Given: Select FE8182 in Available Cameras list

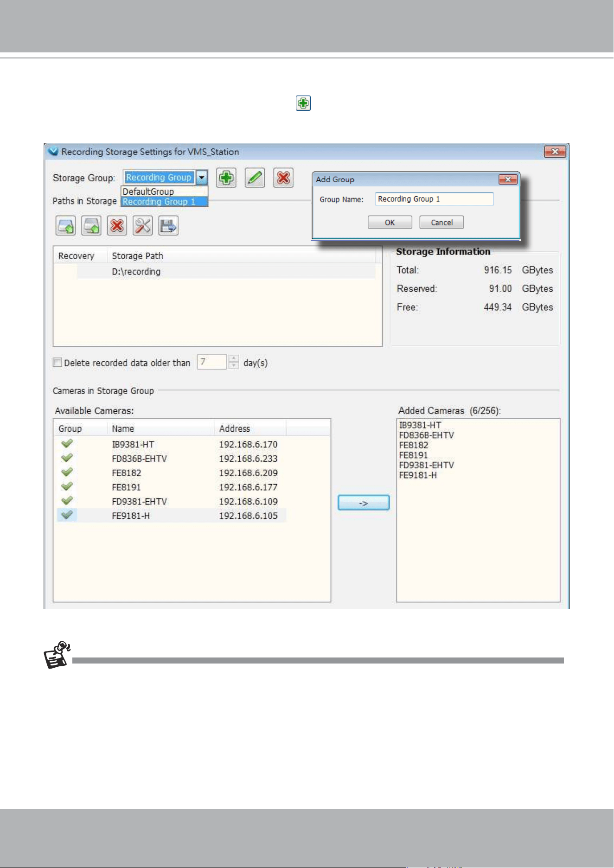Looking at the screenshot, I should click(126, 473).
